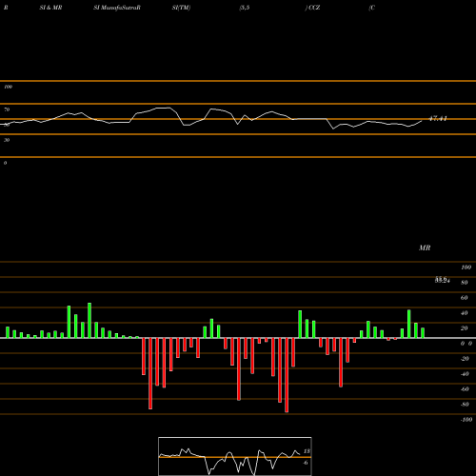
Task: Click the MR panel title label
Action: tap(425, 248)
